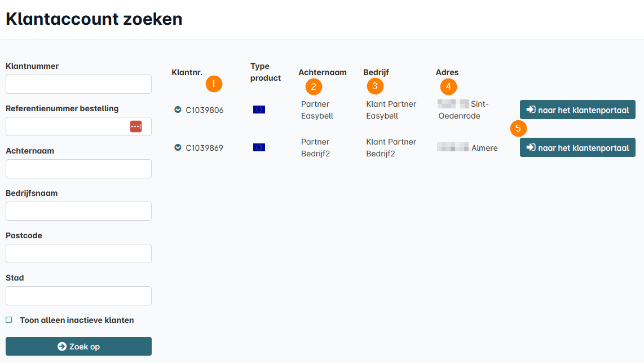Select the Achternaam search field
The height and width of the screenshot is (363, 644).
(x=78, y=169)
